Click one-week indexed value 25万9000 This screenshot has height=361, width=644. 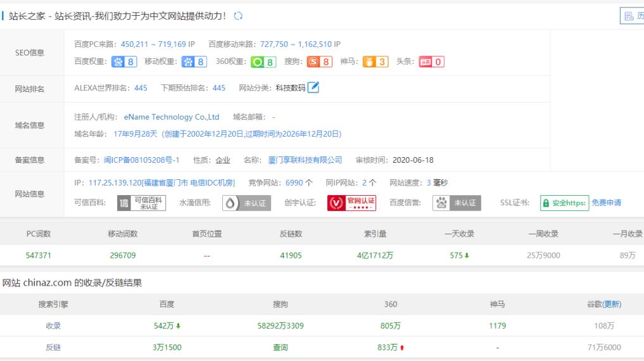tap(543, 255)
